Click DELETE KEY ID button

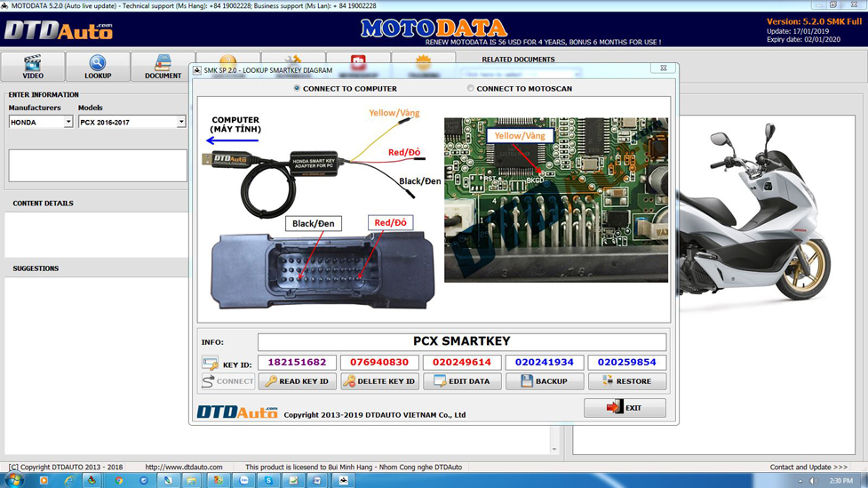[x=379, y=381]
